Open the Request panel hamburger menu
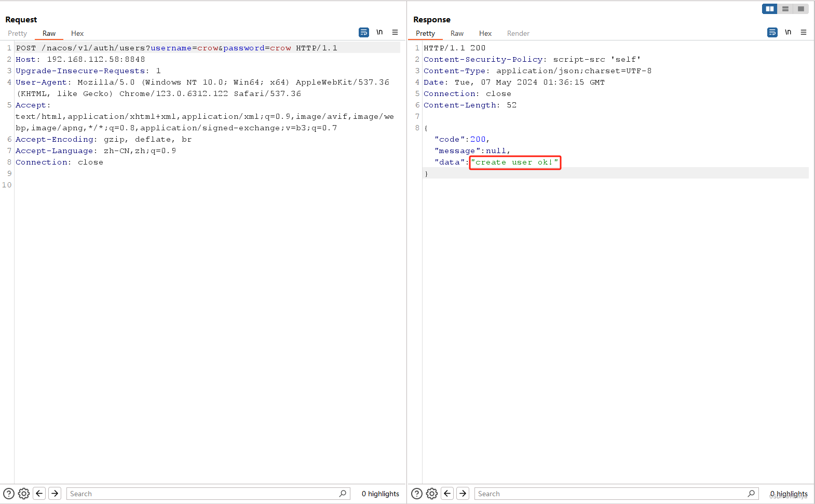This screenshot has width=815, height=504. [395, 32]
